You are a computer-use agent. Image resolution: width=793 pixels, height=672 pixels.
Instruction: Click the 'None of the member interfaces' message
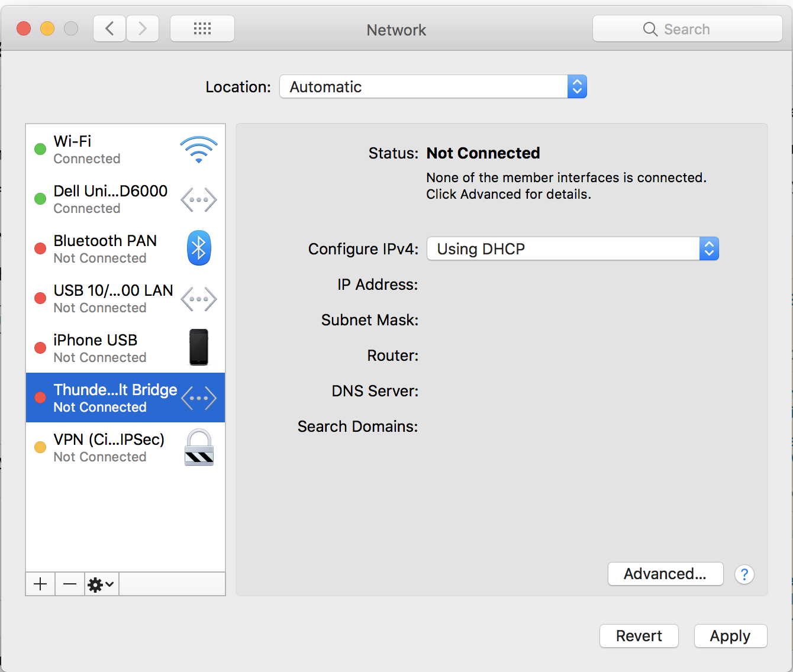pos(566,186)
